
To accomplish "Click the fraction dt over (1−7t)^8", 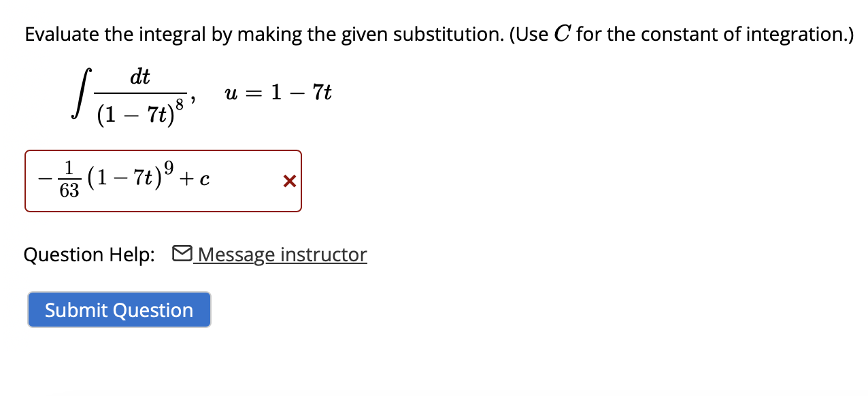I will click(x=139, y=94).
